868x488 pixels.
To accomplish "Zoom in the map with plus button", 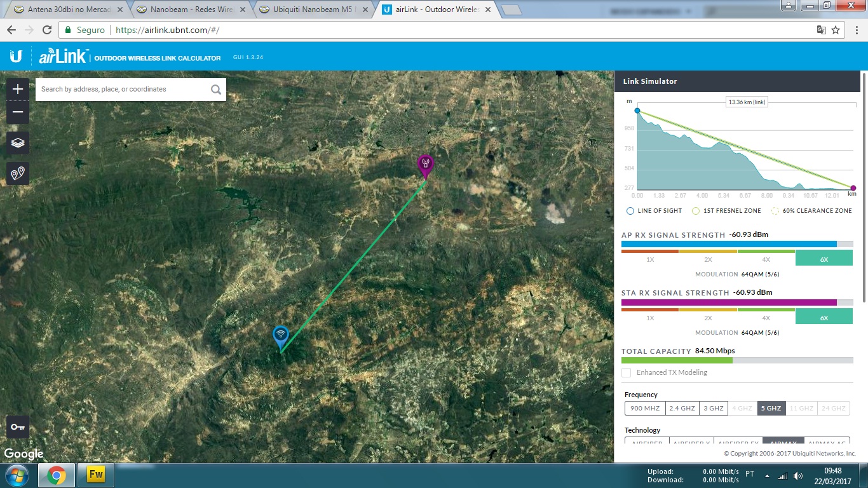I will click(x=18, y=89).
